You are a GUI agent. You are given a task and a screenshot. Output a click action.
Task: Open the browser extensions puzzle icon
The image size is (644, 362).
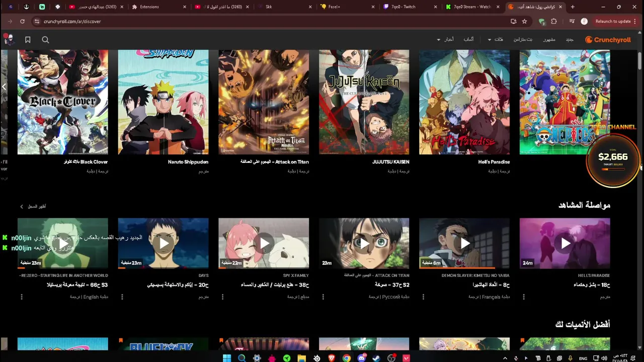click(x=554, y=21)
